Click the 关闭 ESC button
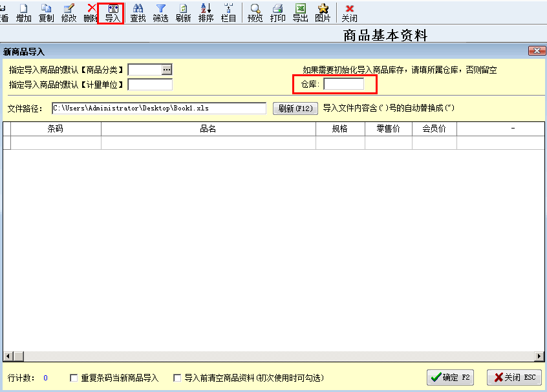 pyautogui.click(x=514, y=377)
